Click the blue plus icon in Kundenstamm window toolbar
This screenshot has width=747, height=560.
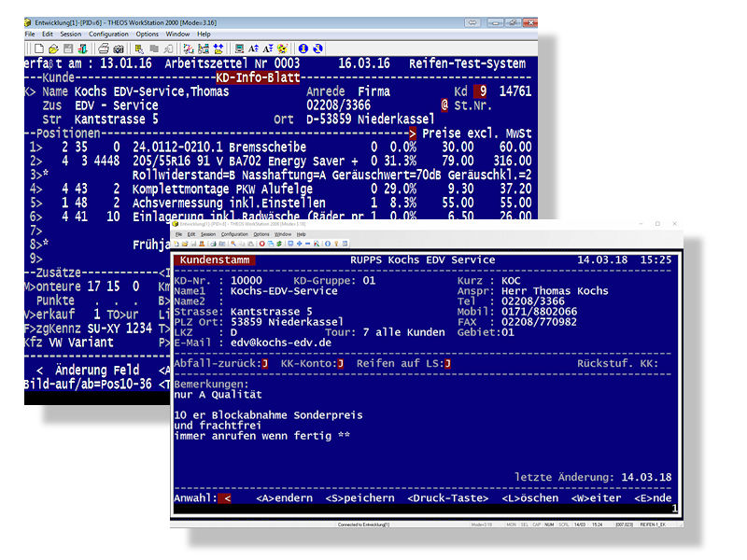(x=299, y=244)
